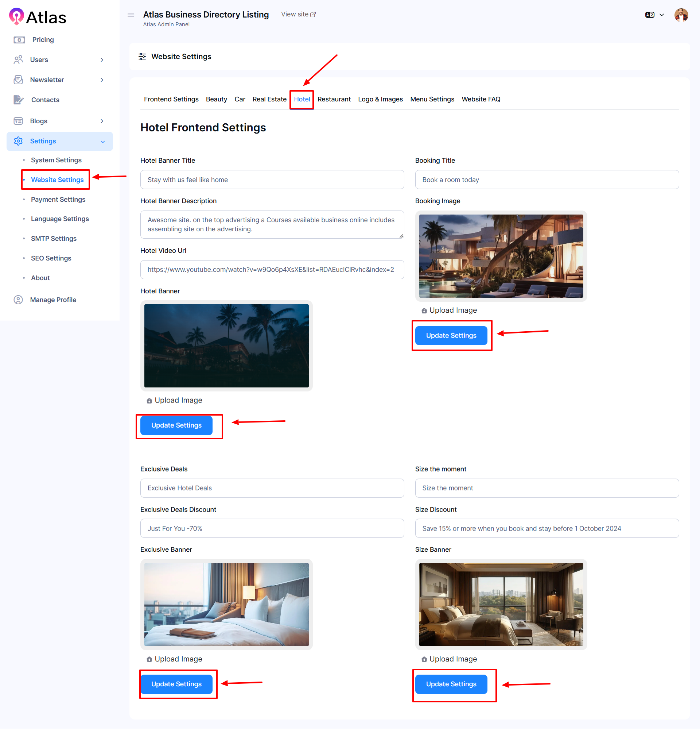The image size is (700, 729).
Task: Click the View site link
Action: [x=298, y=14]
